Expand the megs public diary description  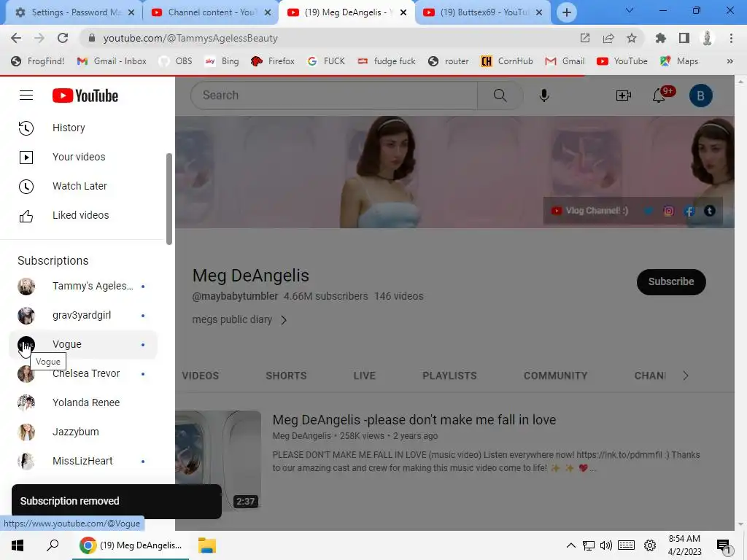[x=239, y=319]
